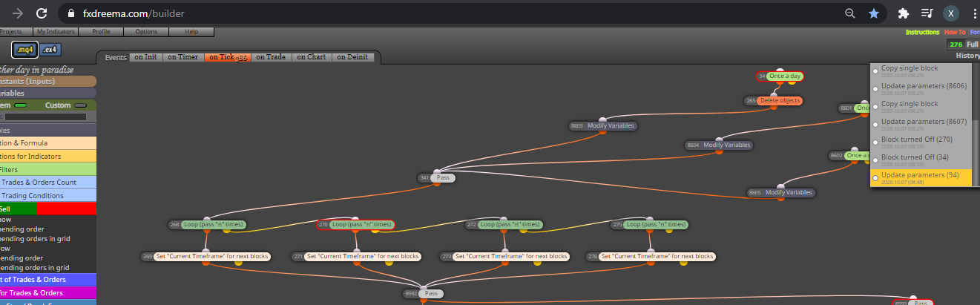980x305 pixels.
Task: Click orange output connector of Delete objects
Action: (x=774, y=107)
